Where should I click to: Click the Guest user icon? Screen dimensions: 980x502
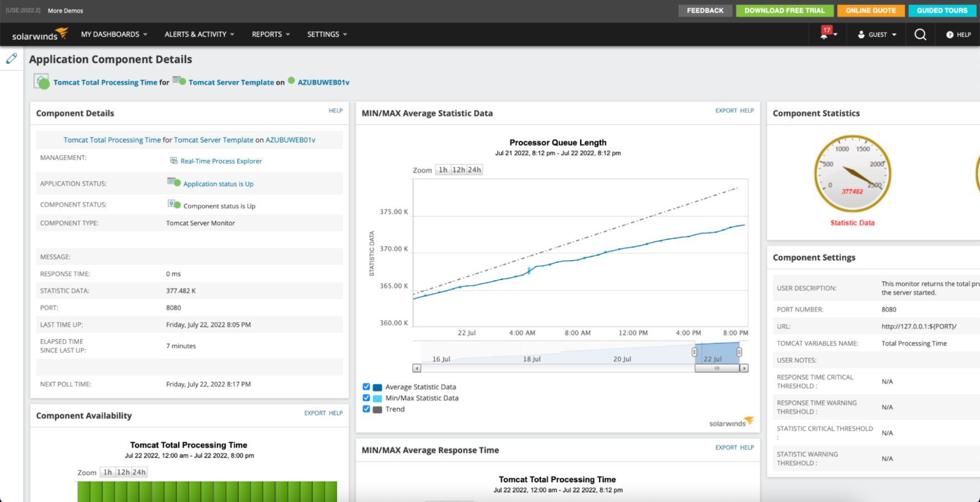pos(861,35)
